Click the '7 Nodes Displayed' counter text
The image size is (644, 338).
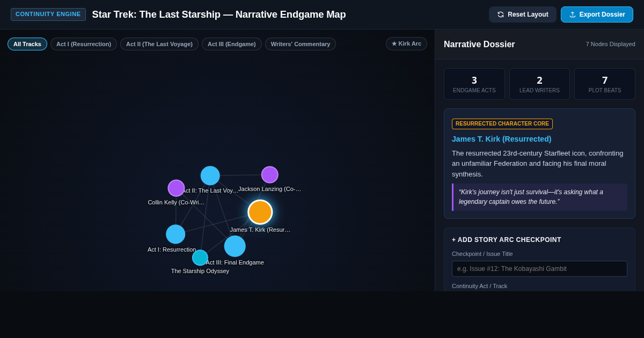pos(611,44)
